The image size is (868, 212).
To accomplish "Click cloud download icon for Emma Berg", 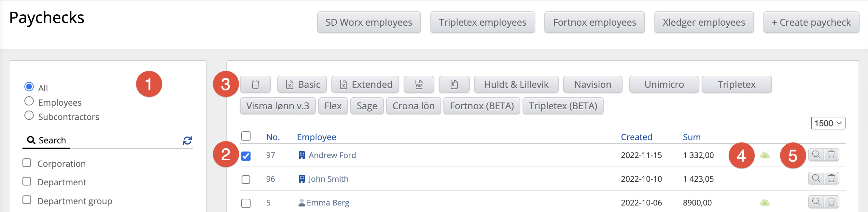I will 764,203.
